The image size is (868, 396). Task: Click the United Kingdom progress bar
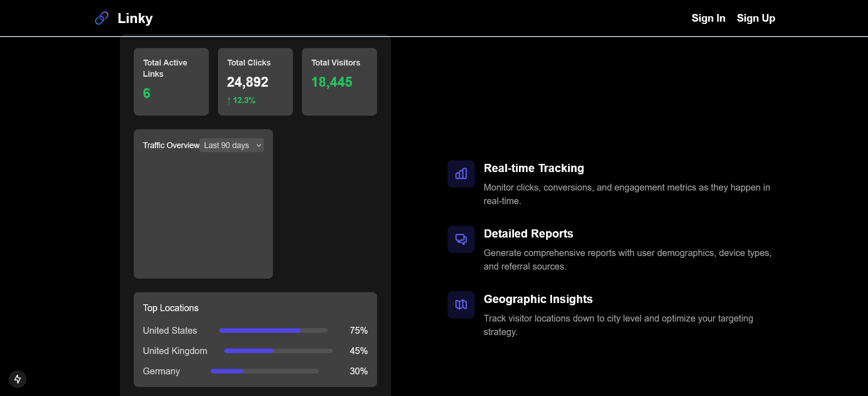[x=278, y=351]
